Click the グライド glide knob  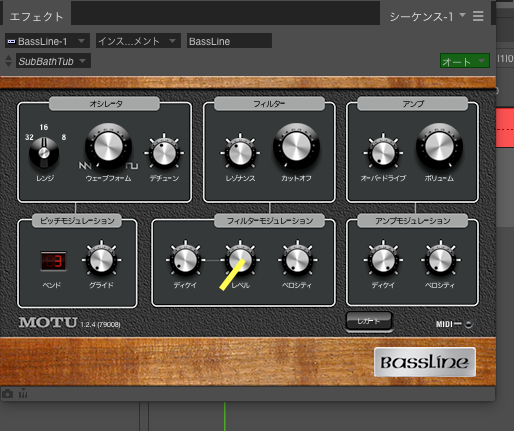101,260
